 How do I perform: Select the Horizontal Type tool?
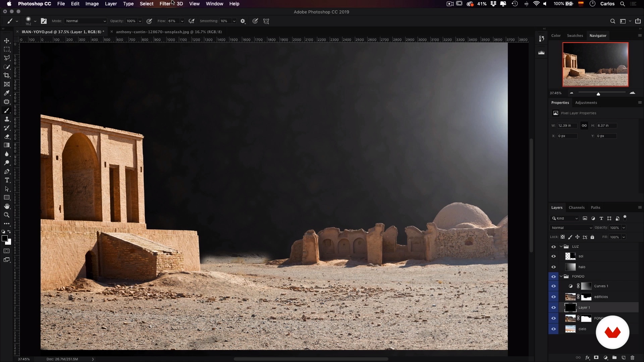pyautogui.click(x=7, y=180)
